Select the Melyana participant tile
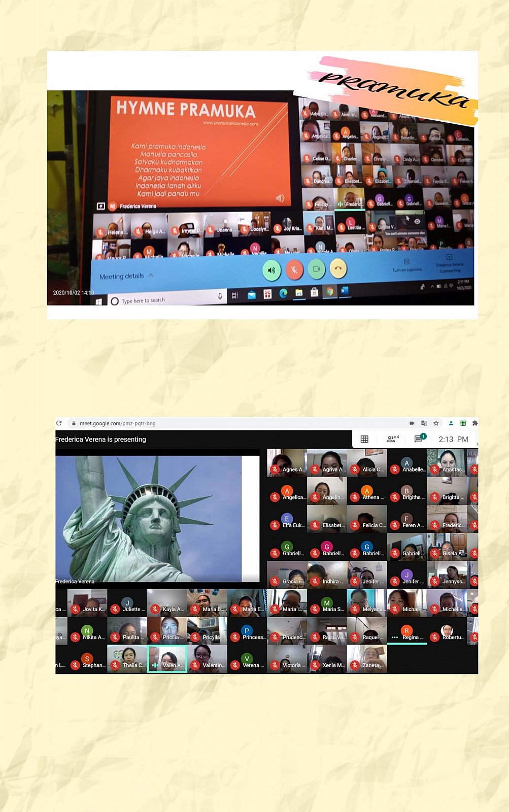Viewport: 509px width, 812px height. [367, 603]
